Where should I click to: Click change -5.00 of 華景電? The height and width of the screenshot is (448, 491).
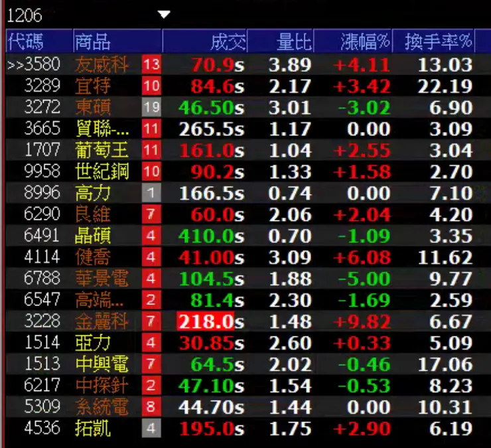pos(364,279)
